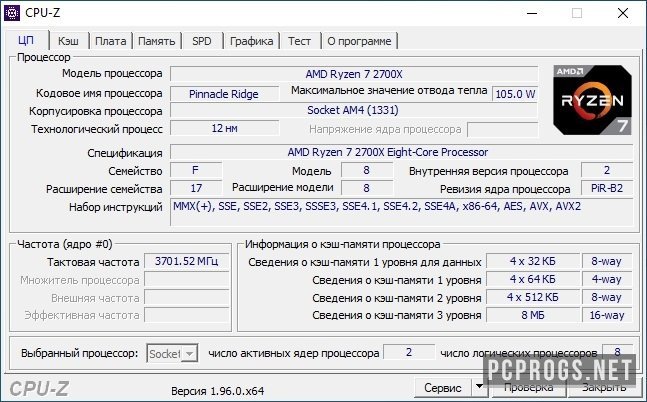Click the L1 cache 4 x 64 КБ value
This screenshot has width=647, height=402.
tap(533, 279)
